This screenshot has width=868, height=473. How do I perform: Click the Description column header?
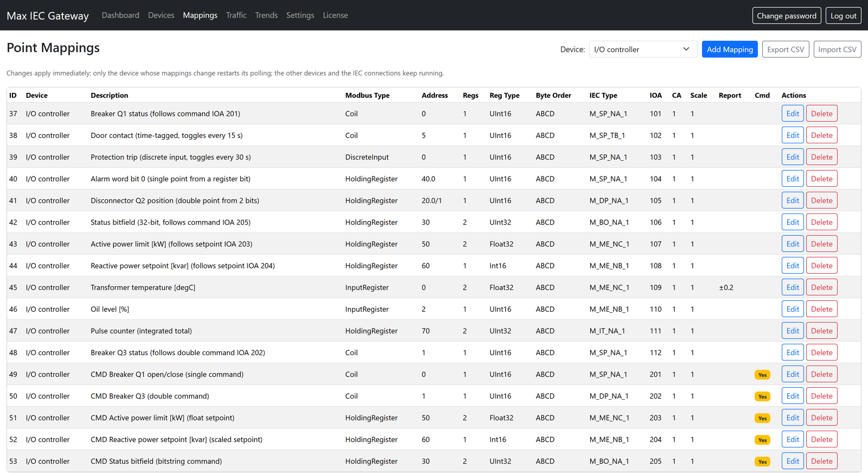(x=109, y=95)
